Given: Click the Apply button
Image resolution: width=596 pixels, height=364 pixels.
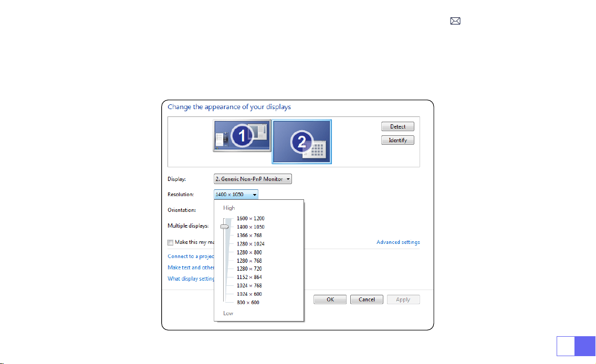Looking at the screenshot, I should (403, 299).
